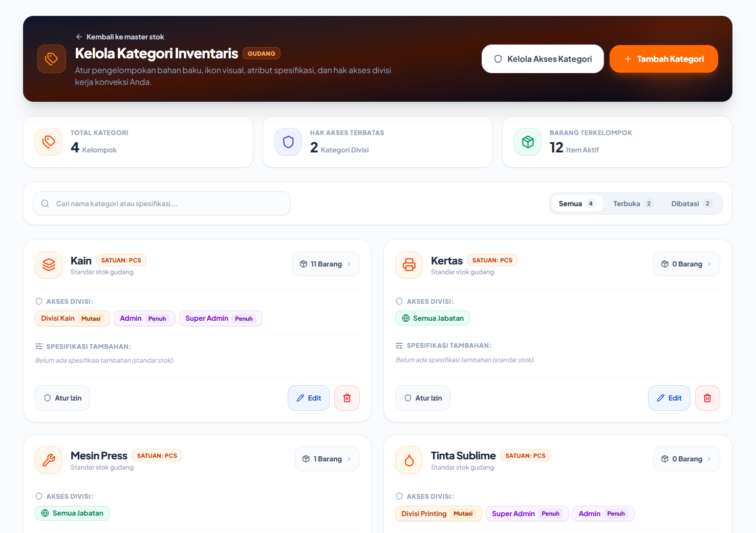Click the Admin Penuh badge in Kain
The image size is (756, 533).
144,318
